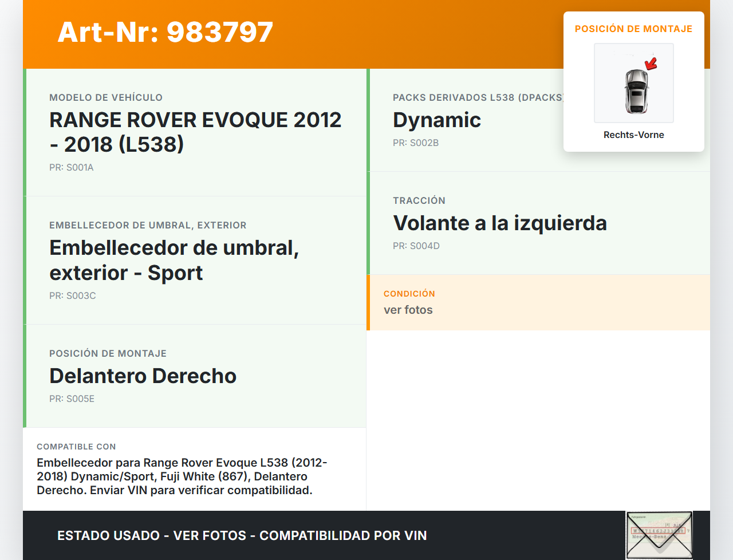Image resolution: width=733 pixels, height=560 pixels.
Task: Click the Range Rover Evoque 2012 - 2018 model text
Action: click(x=195, y=132)
